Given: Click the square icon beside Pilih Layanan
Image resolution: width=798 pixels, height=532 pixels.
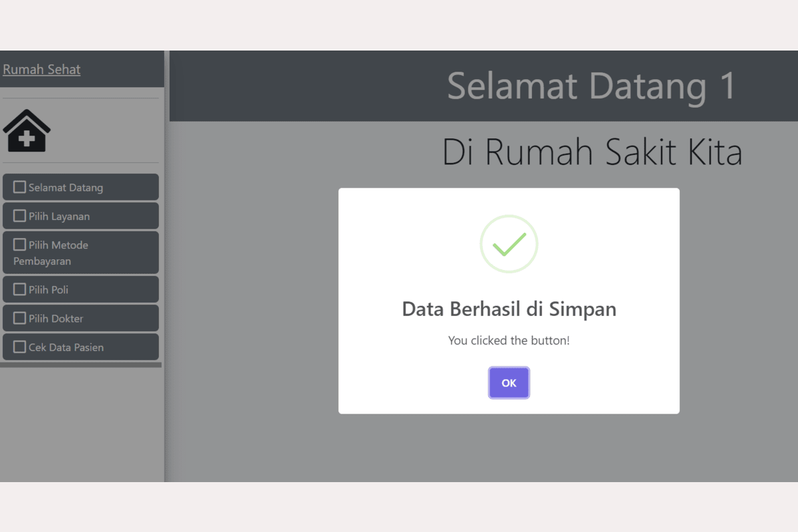Looking at the screenshot, I should point(20,215).
